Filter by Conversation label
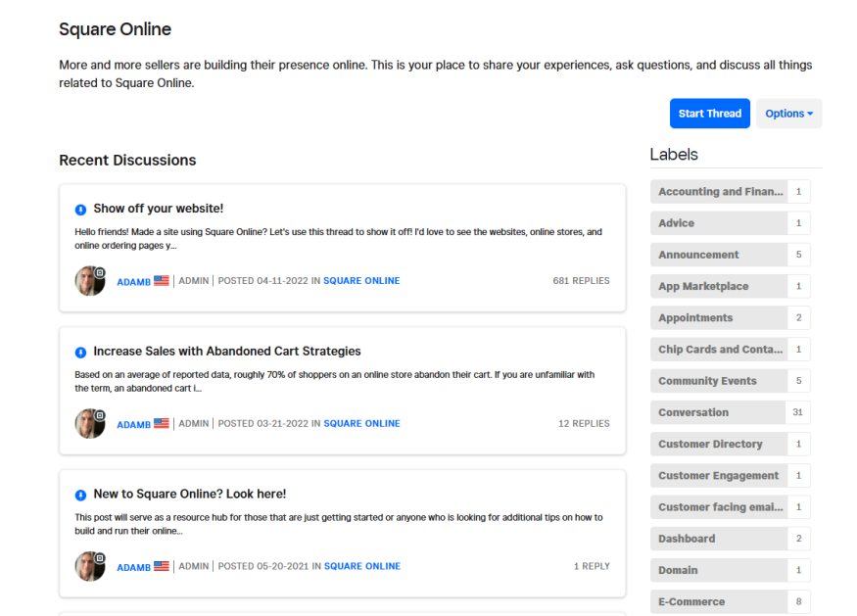The width and height of the screenshot is (857, 616). 718,412
